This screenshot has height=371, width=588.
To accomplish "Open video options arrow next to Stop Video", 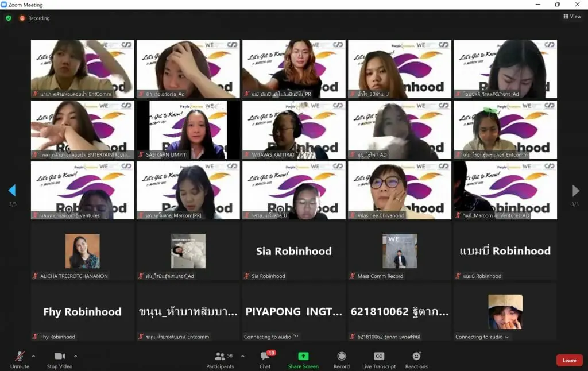I will [x=75, y=356].
